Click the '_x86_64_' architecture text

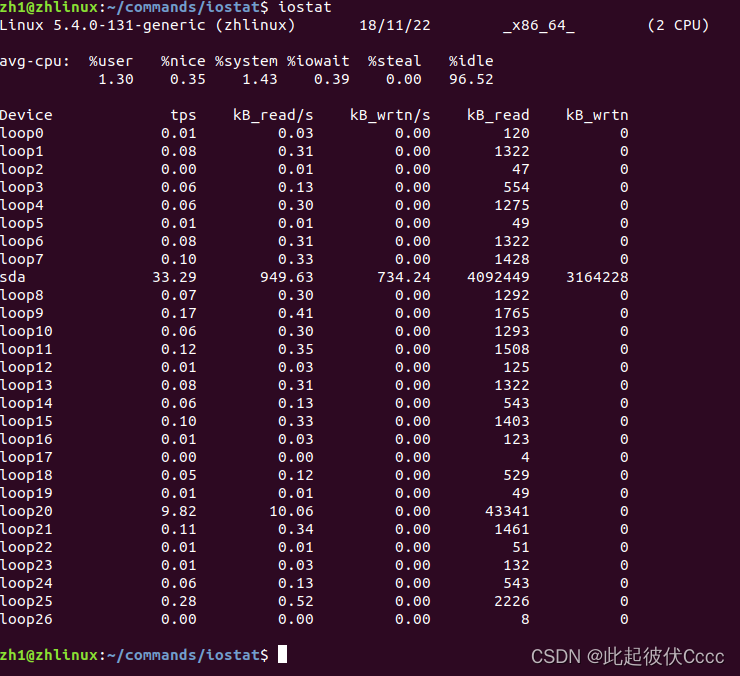click(539, 25)
